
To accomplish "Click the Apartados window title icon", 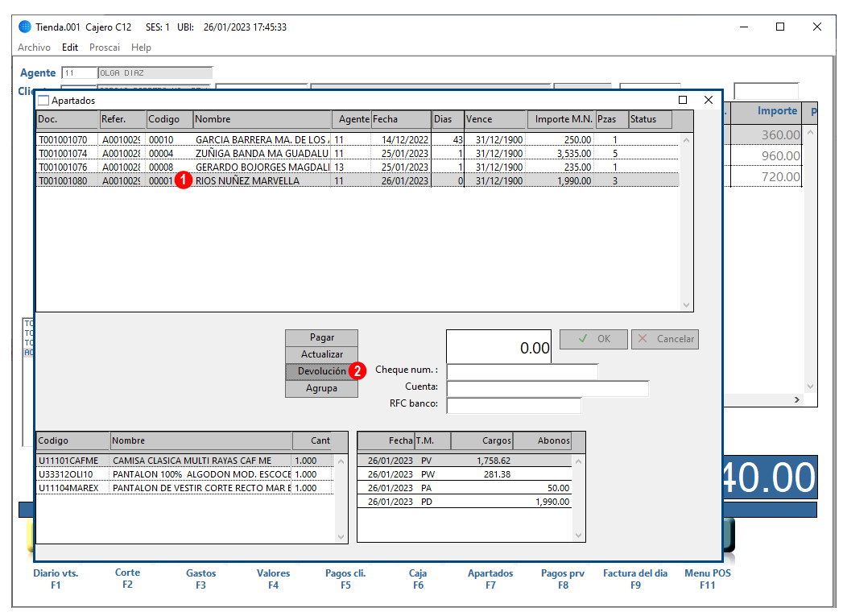I will pyautogui.click(x=43, y=101).
